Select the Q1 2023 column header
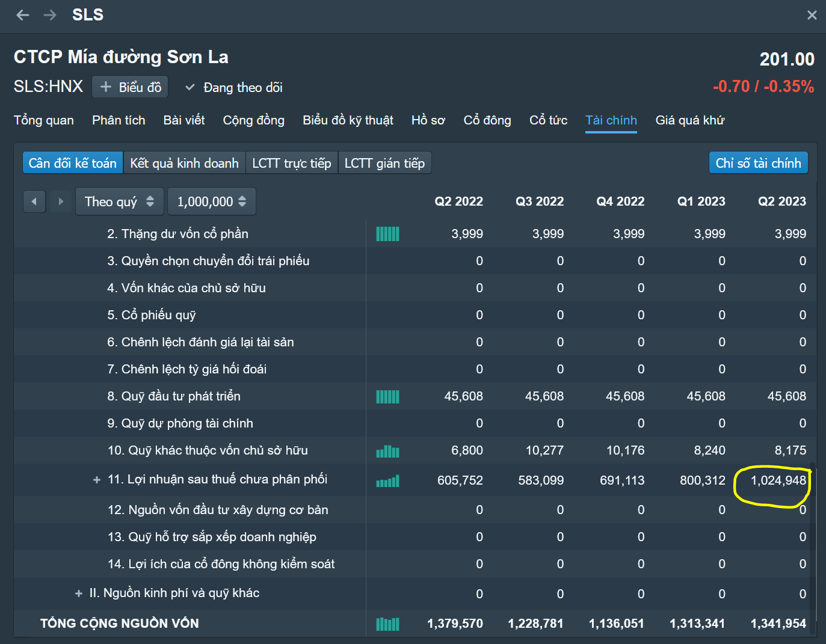This screenshot has width=826, height=644. point(701,201)
